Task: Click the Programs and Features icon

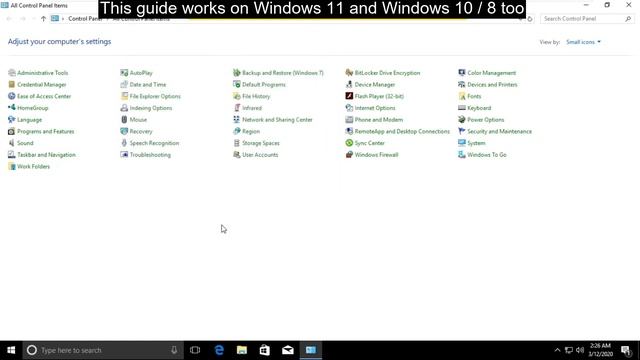Action: (x=12, y=131)
